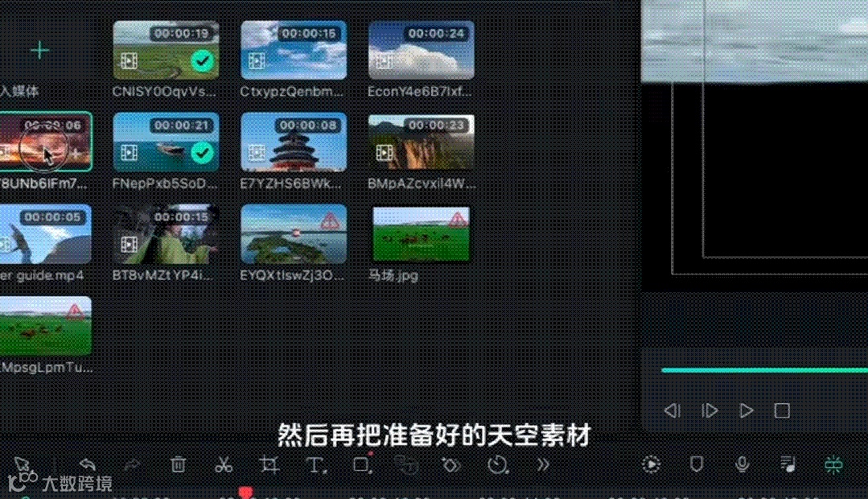
Task: Expand more tools with the double-chevron
Action: (542, 464)
